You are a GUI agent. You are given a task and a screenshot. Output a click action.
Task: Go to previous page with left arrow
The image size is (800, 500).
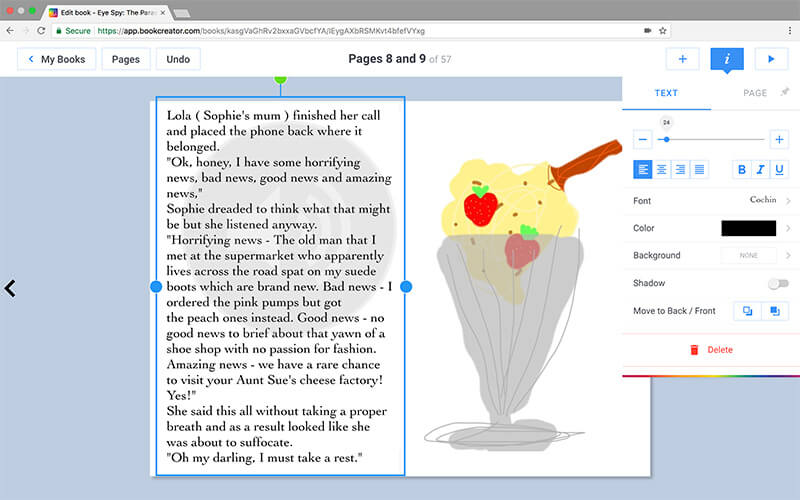coord(11,288)
